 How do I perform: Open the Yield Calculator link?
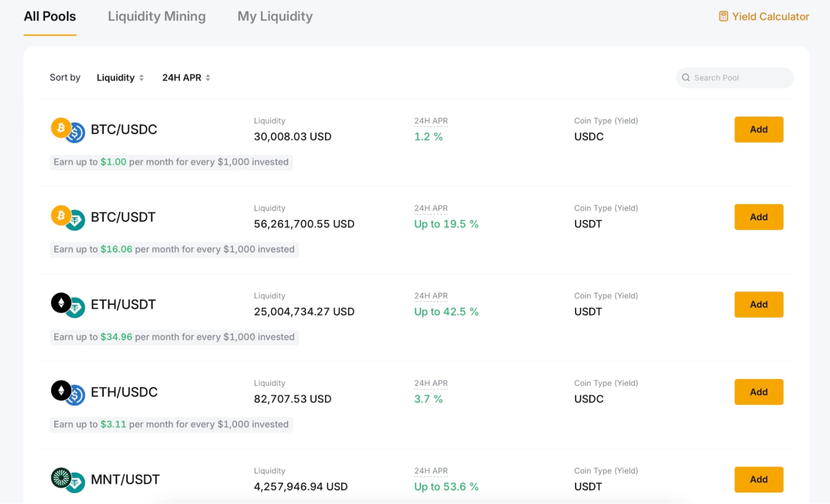(x=770, y=16)
